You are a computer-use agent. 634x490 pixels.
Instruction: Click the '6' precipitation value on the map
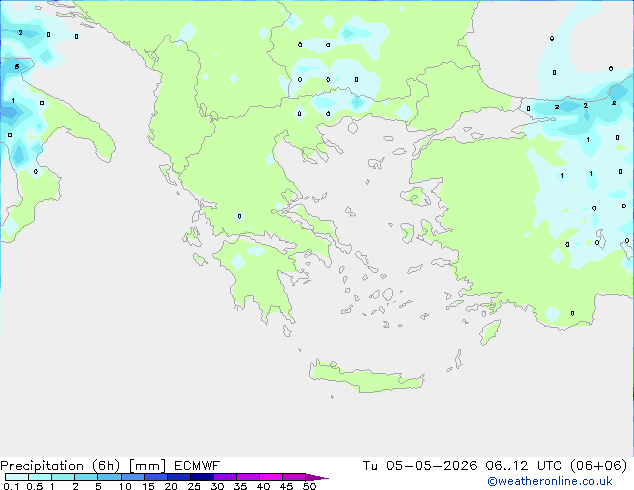(x=17, y=66)
